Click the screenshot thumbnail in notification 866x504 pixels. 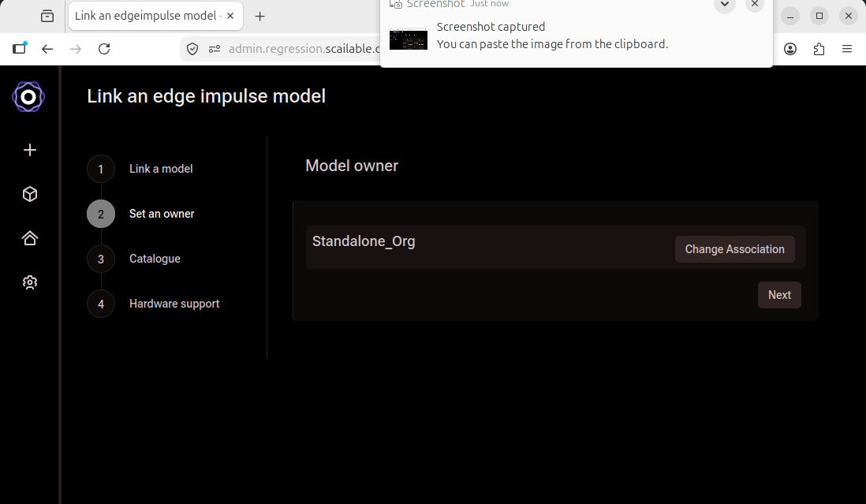pyautogui.click(x=408, y=39)
